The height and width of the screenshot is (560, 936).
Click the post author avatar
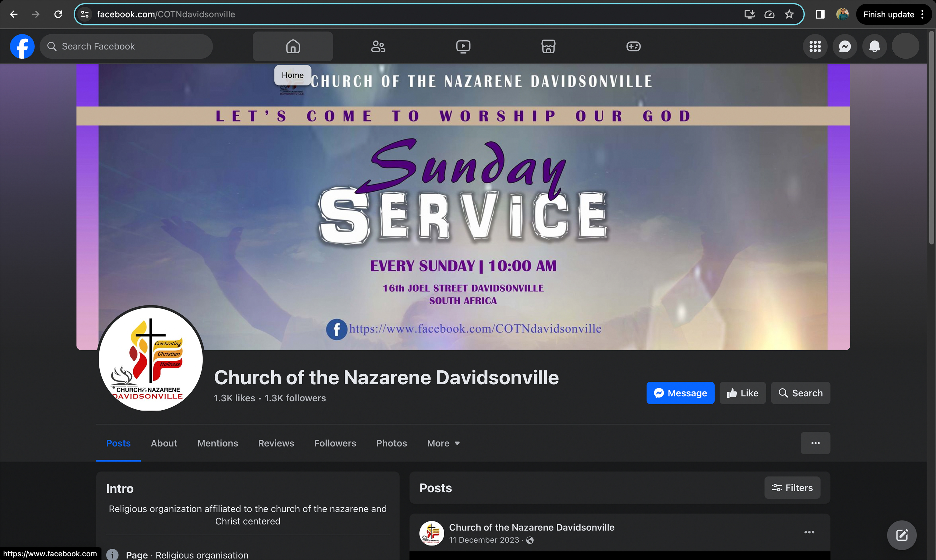pos(431,533)
